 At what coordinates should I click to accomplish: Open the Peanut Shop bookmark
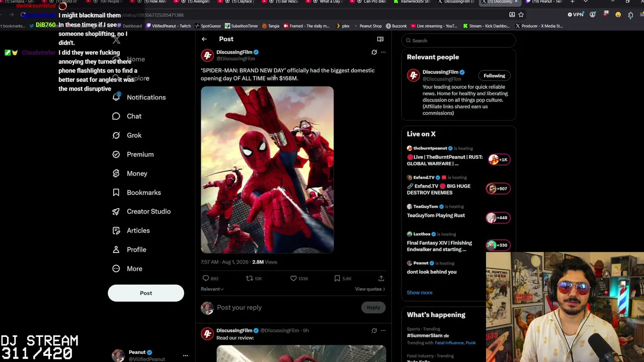pos(367,26)
